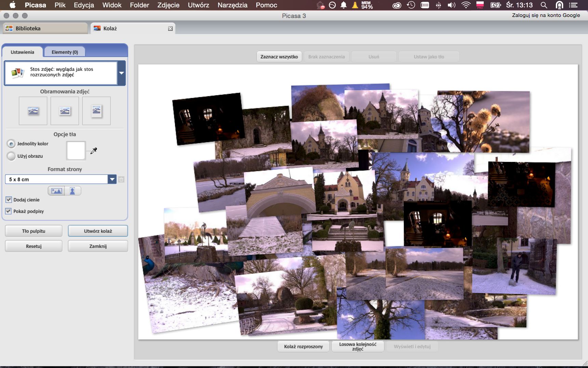
Task: Click the Zamknij button
Action: click(98, 246)
